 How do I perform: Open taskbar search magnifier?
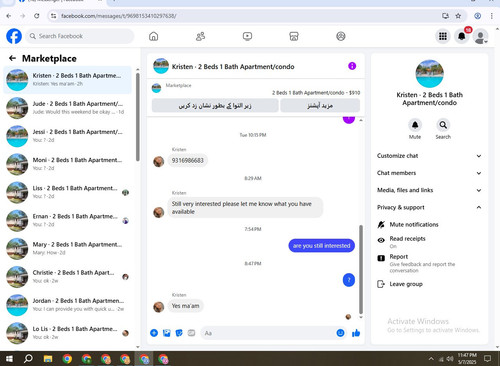click(x=28, y=359)
